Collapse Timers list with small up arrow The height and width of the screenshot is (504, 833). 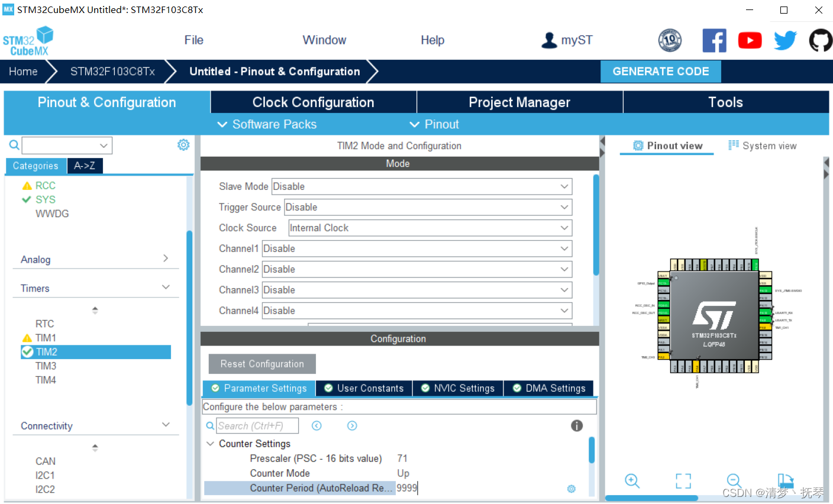95,310
